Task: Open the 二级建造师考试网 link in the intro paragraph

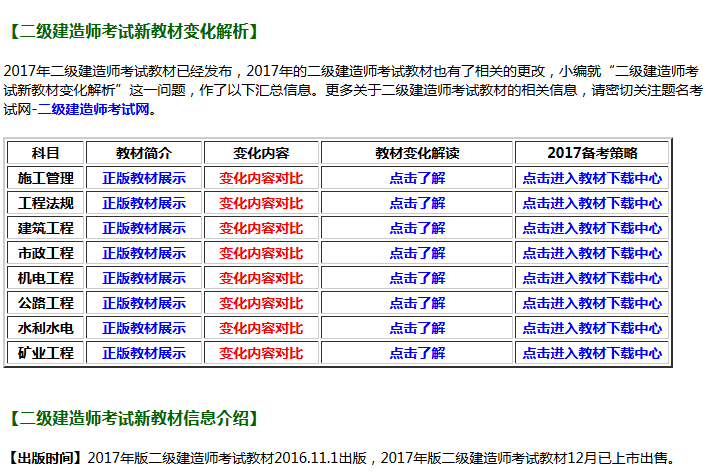Action: pos(94,109)
